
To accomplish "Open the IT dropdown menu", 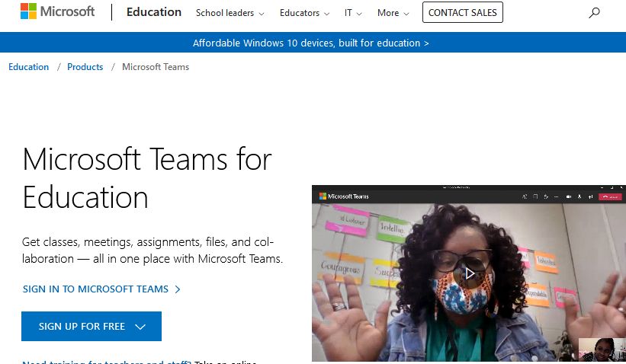I will click(353, 13).
